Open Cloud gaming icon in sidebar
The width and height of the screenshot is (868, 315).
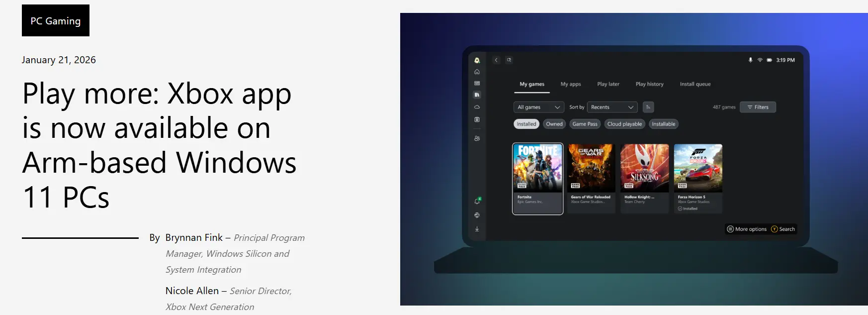click(477, 107)
